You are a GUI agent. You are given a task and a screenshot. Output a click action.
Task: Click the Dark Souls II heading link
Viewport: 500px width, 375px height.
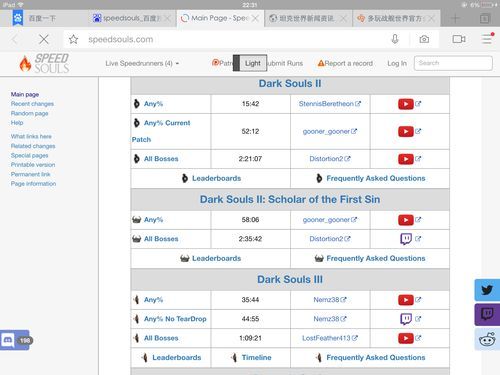point(290,83)
